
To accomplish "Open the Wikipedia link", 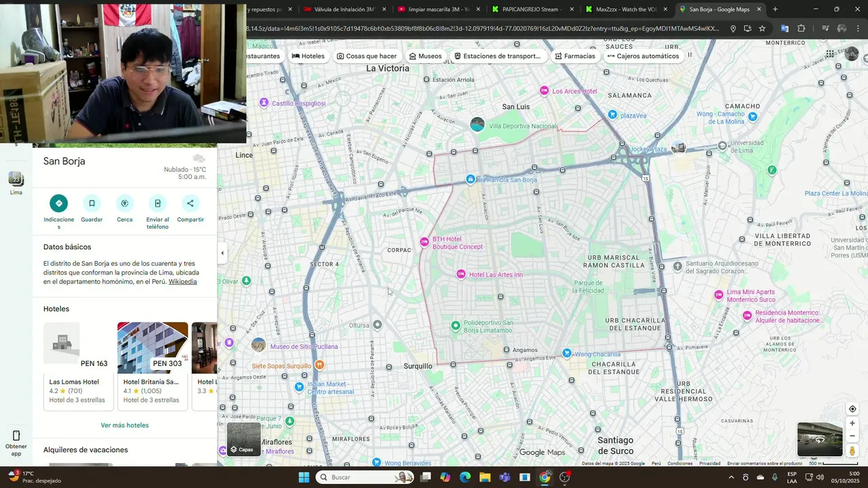I will pos(182,281).
